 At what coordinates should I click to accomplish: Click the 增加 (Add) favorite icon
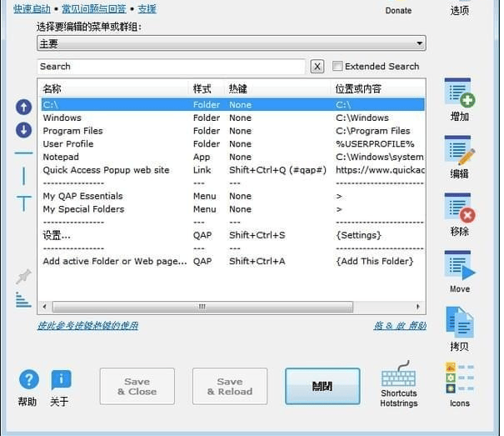click(x=459, y=93)
